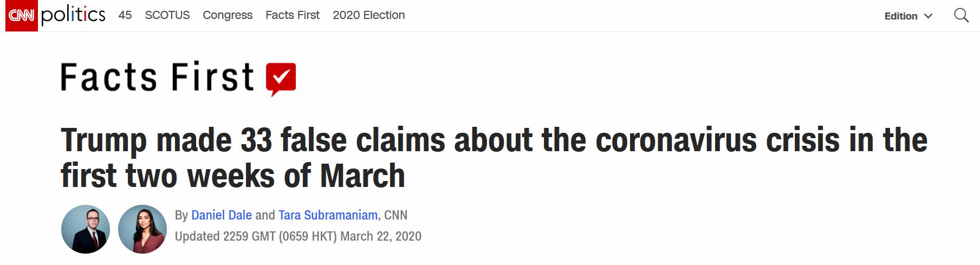Click the CNN text after the author names
This screenshot has height=265, width=980.
[x=395, y=215]
